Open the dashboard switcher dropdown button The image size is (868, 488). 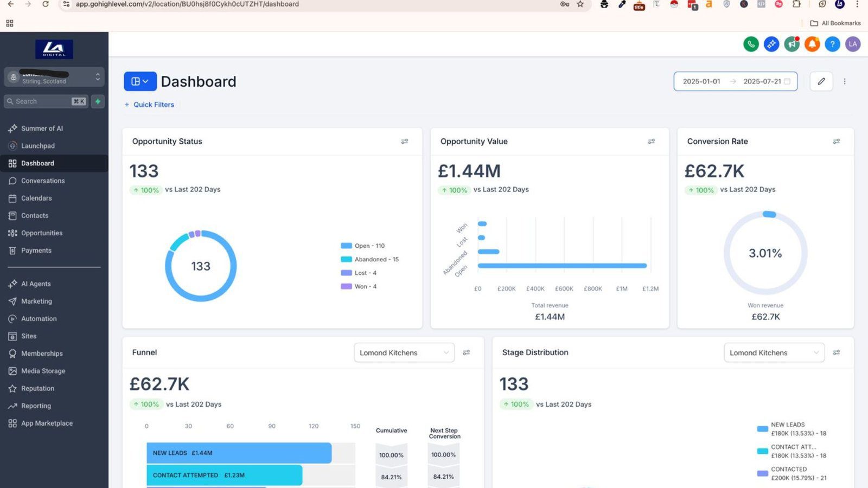[140, 81]
